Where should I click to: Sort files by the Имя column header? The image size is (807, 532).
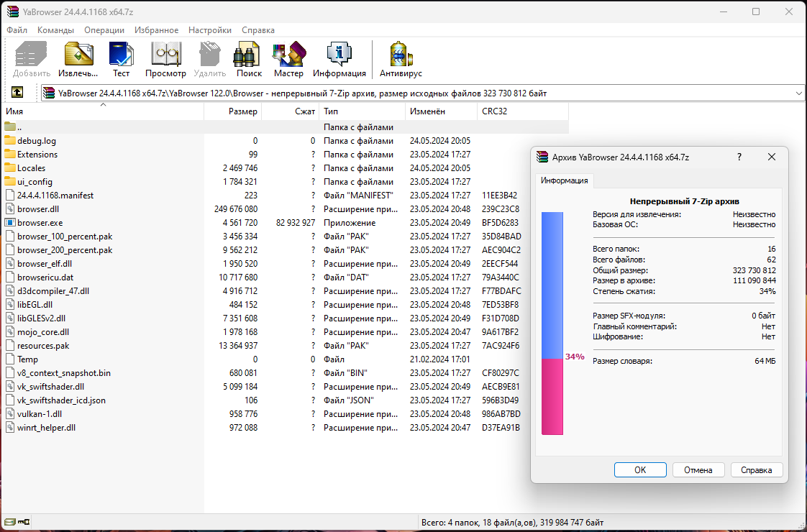103,111
